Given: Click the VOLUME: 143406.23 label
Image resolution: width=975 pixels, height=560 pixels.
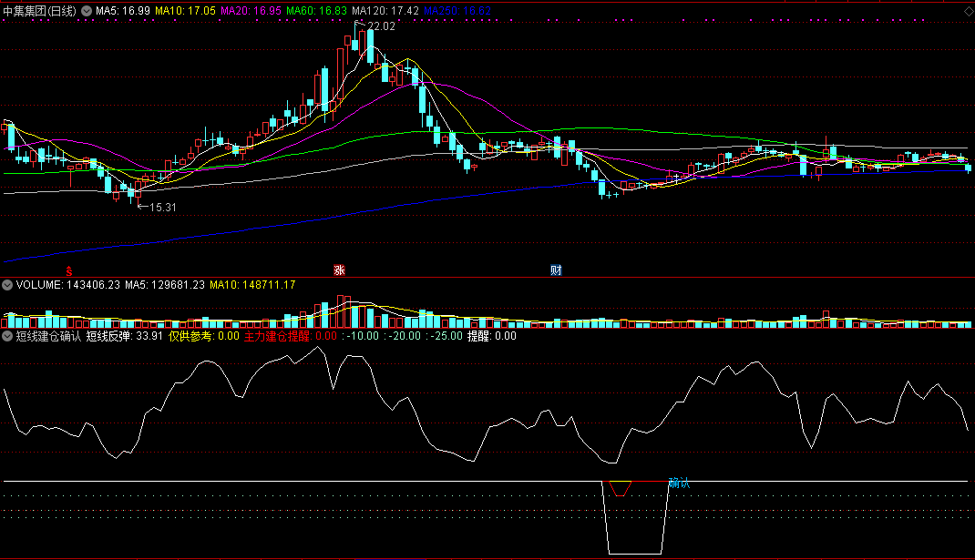Looking at the screenshot, I should click(x=68, y=285).
